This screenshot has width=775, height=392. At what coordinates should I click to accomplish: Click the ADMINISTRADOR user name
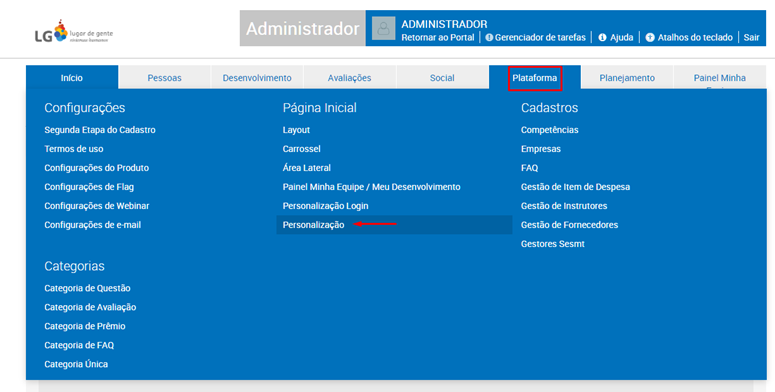coord(444,24)
